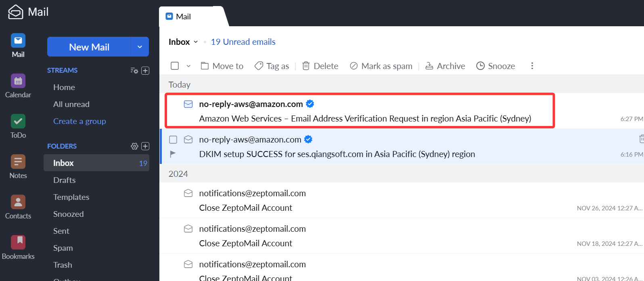Click the New Mail button

pos(89,47)
